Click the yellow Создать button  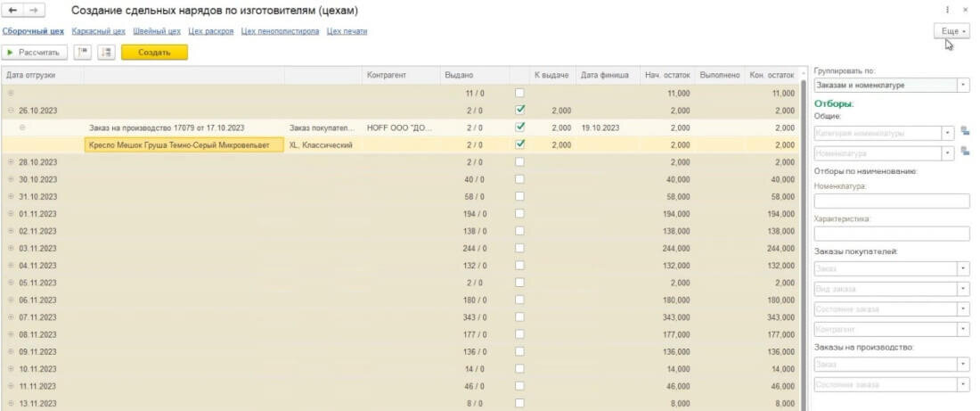(154, 53)
